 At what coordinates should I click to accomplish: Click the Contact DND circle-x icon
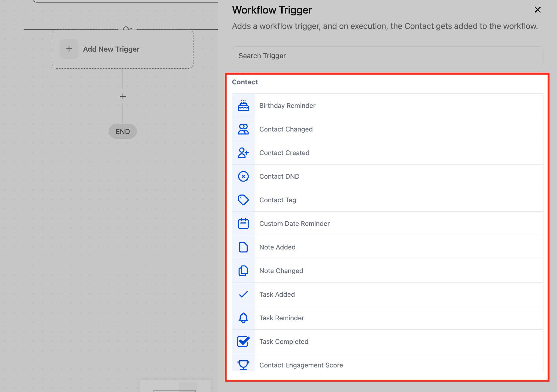coord(243,176)
